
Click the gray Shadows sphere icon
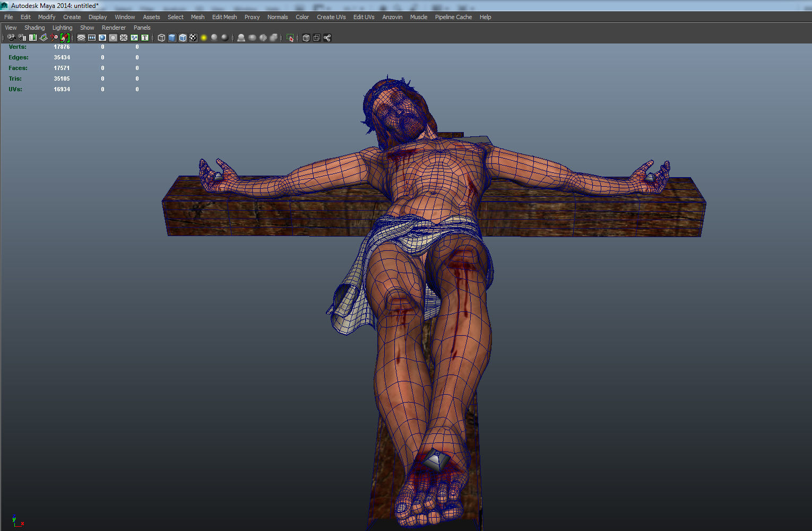pos(214,38)
